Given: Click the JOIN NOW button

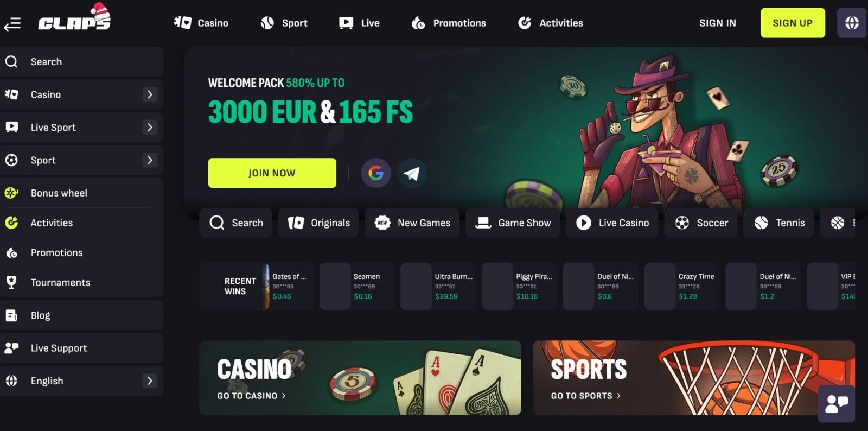Looking at the screenshot, I should tap(272, 173).
